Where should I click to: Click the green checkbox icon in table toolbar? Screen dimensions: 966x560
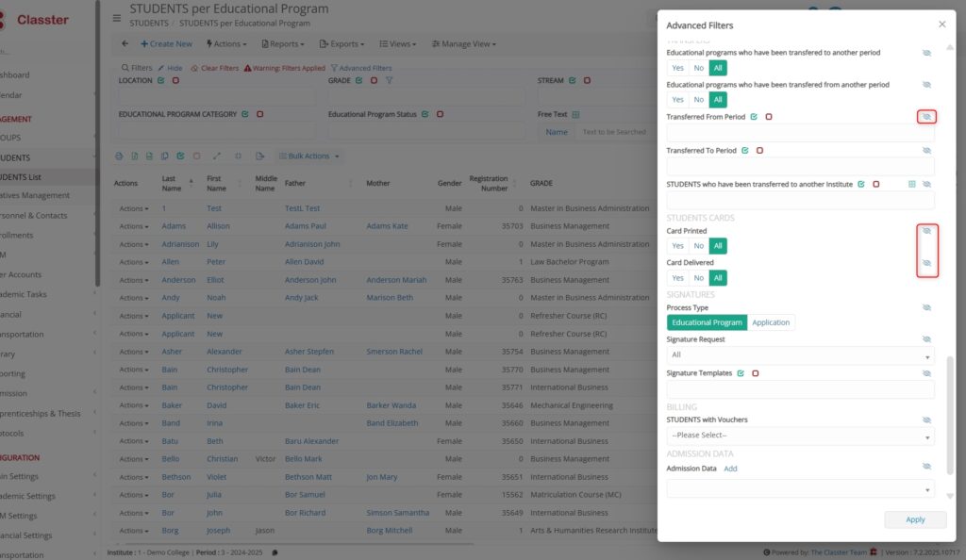[180, 156]
